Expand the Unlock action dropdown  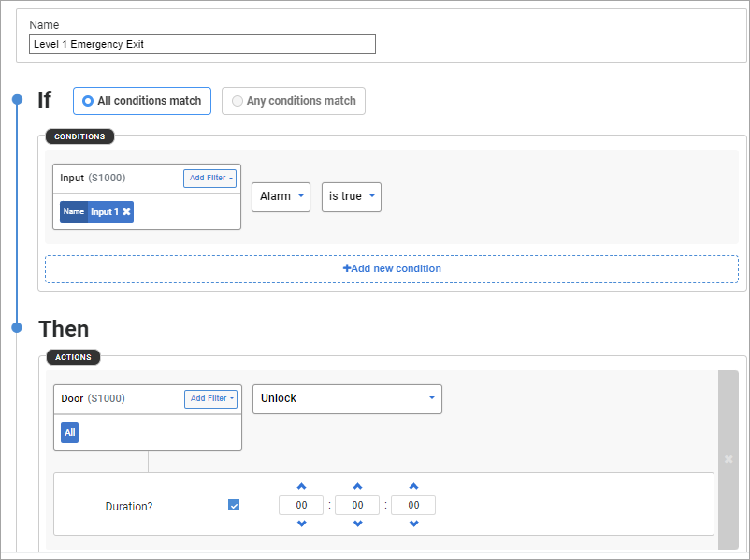click(347, 398)
